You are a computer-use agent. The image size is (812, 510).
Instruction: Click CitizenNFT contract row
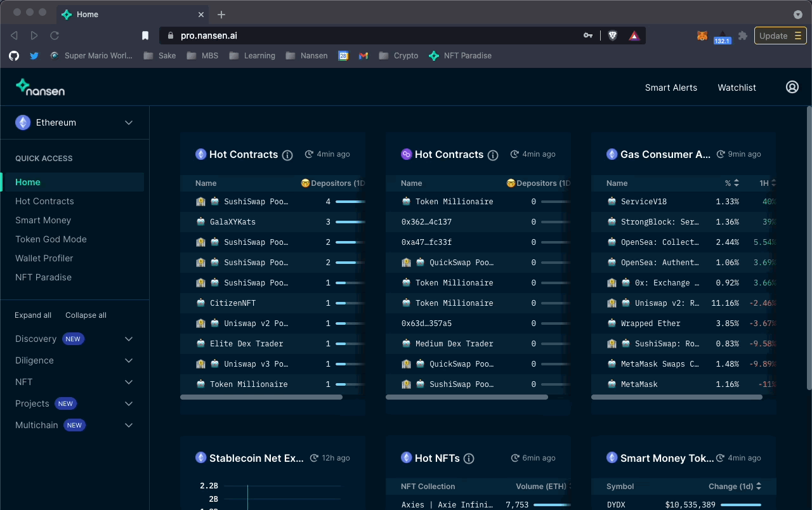coord(273,303)
